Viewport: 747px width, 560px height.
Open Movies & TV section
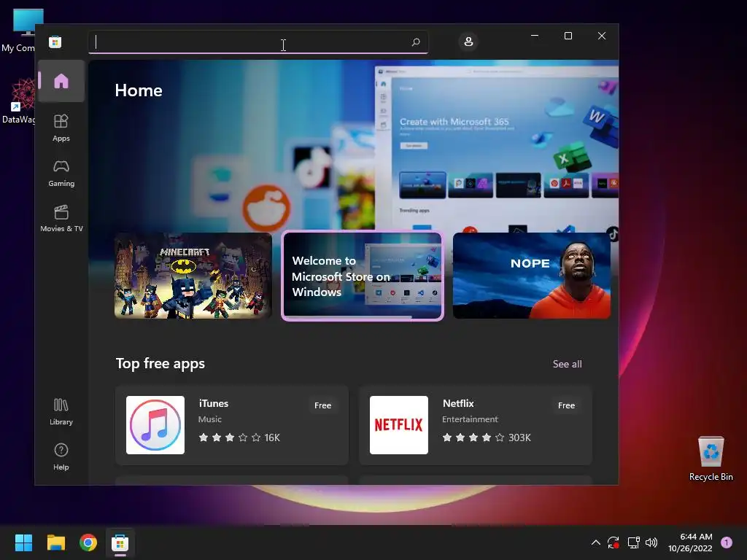(61, 219)
